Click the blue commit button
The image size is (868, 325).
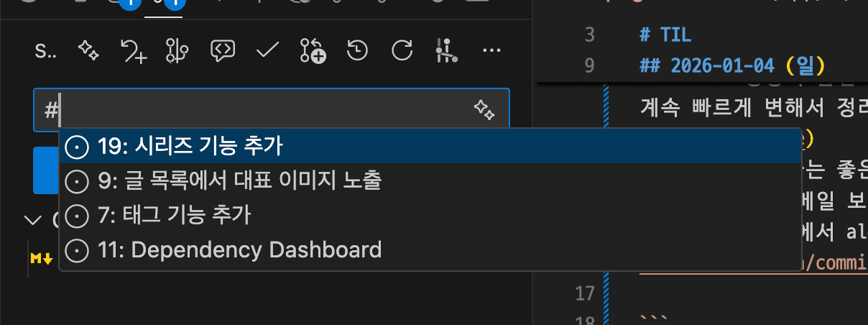pos(46,170)
